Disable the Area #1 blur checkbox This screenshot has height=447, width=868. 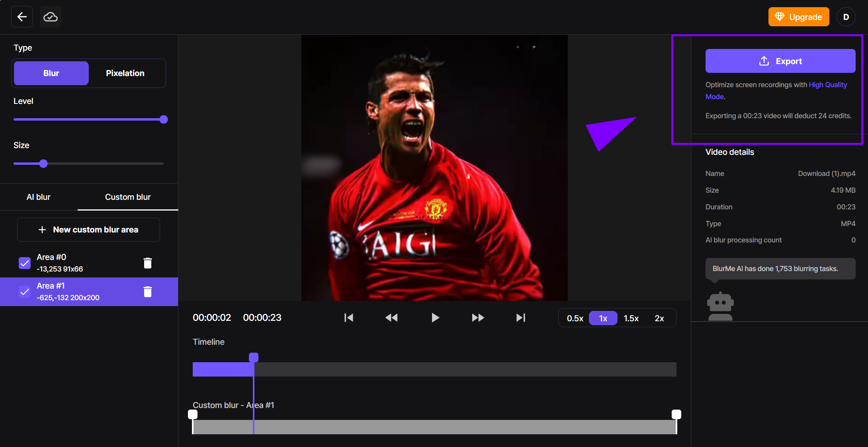click(24, 291)
